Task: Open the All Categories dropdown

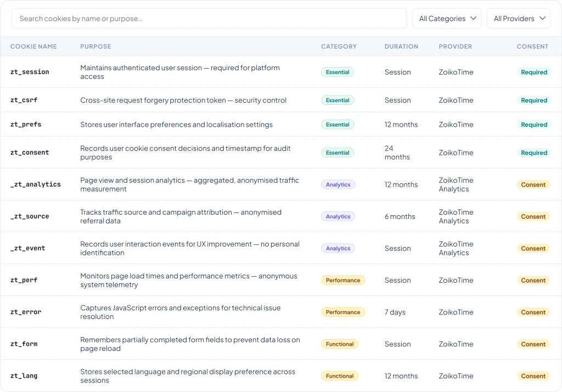Action: coord(447,19)
